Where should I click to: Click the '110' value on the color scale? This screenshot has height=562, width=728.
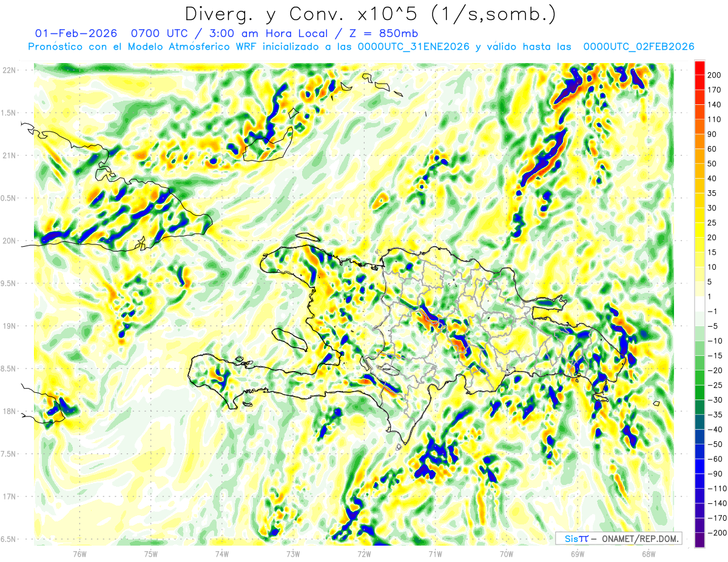coord(715,119)
